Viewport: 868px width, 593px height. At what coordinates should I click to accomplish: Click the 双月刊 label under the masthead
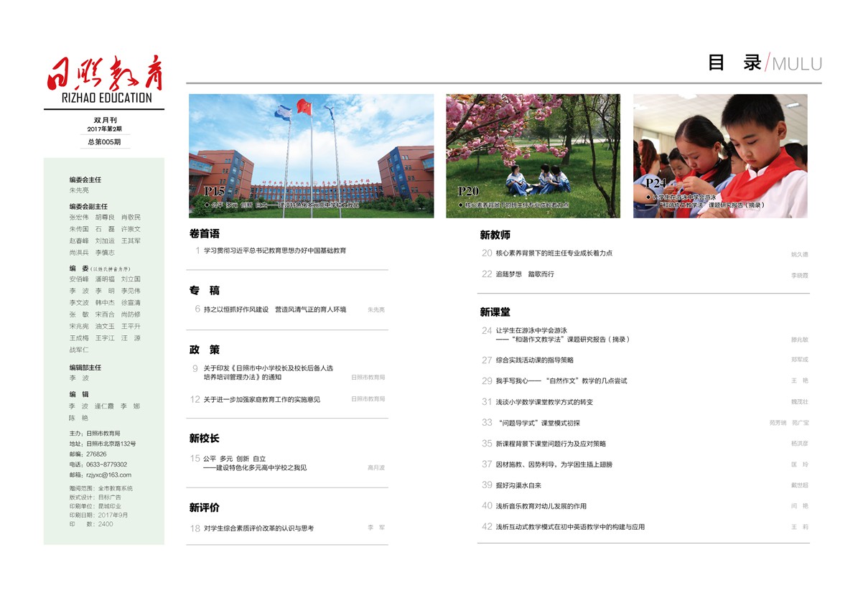tap(104, 120)
